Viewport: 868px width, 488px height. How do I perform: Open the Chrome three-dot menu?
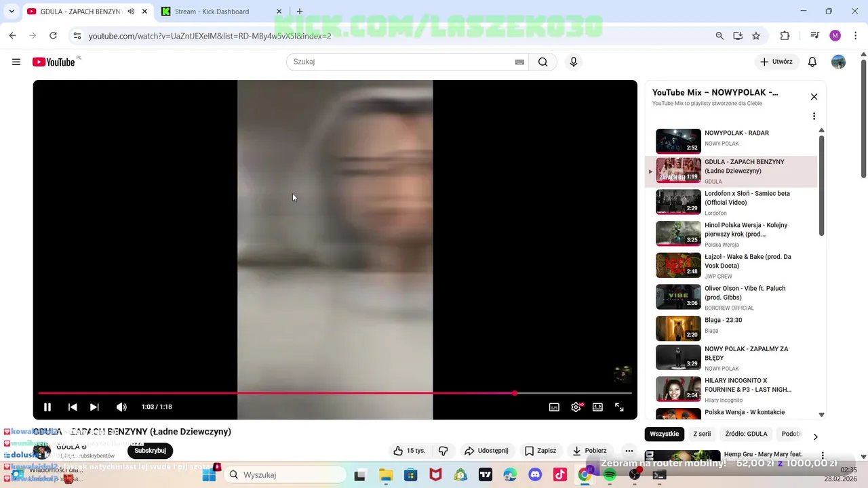click(x=856, y=36)
